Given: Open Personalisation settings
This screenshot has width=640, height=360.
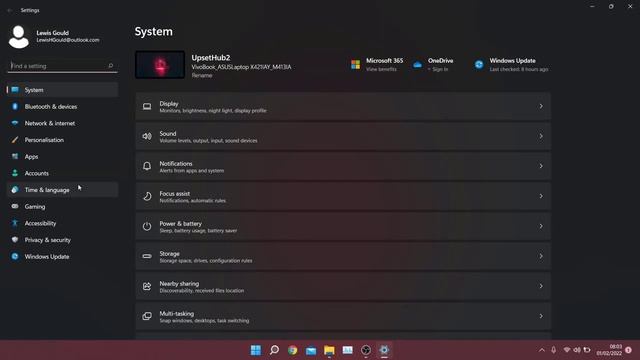Looking at the screenshot, I should [62, 140].
